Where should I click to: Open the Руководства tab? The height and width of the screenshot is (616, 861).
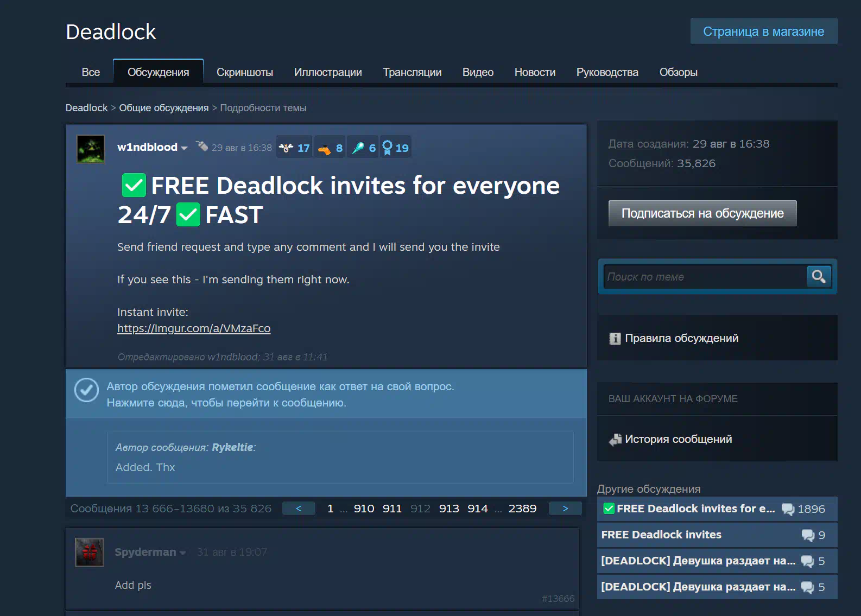[607, 72]
